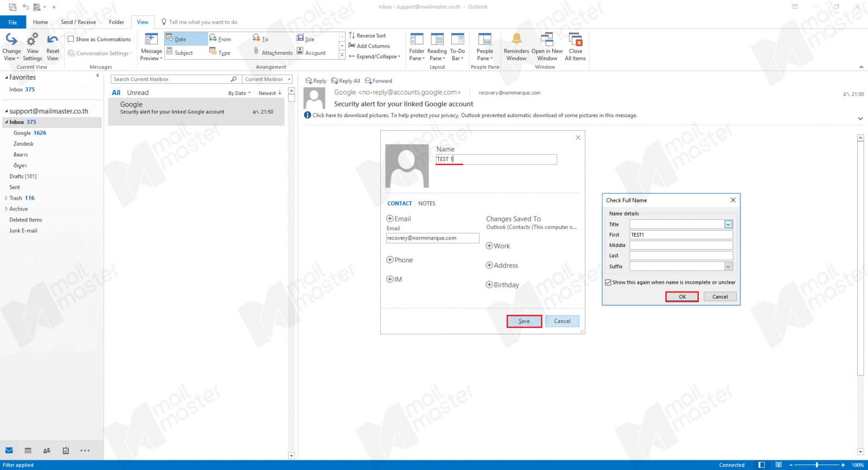The image size is (868, 470).
Task: Open more navigation options ellipsis
Action: coord(85,450)
